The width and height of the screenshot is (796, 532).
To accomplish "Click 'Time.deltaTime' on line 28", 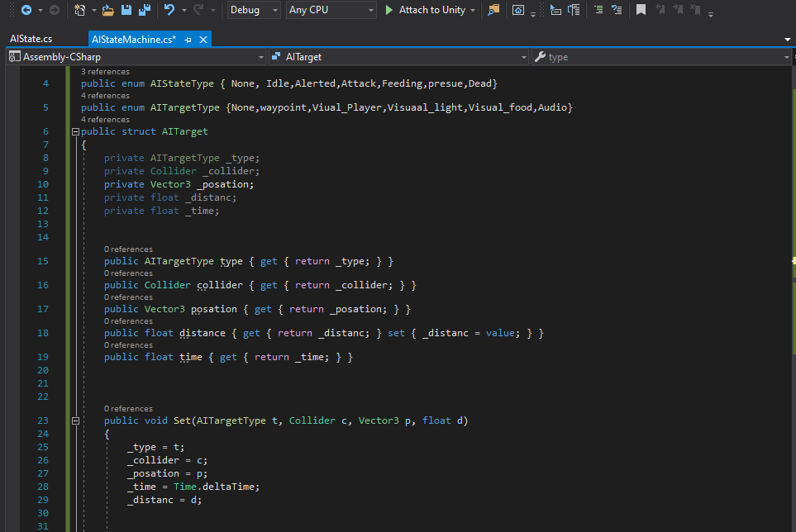I will [214, 487].
